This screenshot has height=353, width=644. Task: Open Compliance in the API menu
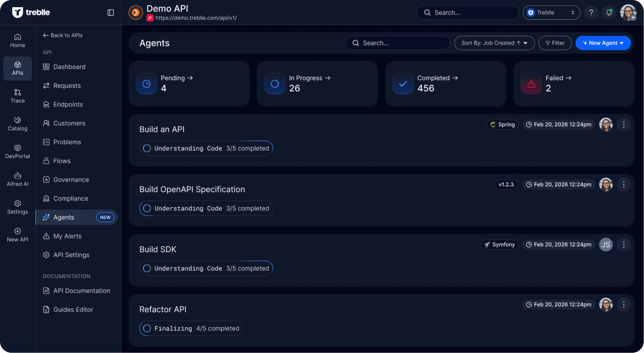click(71, 198)
